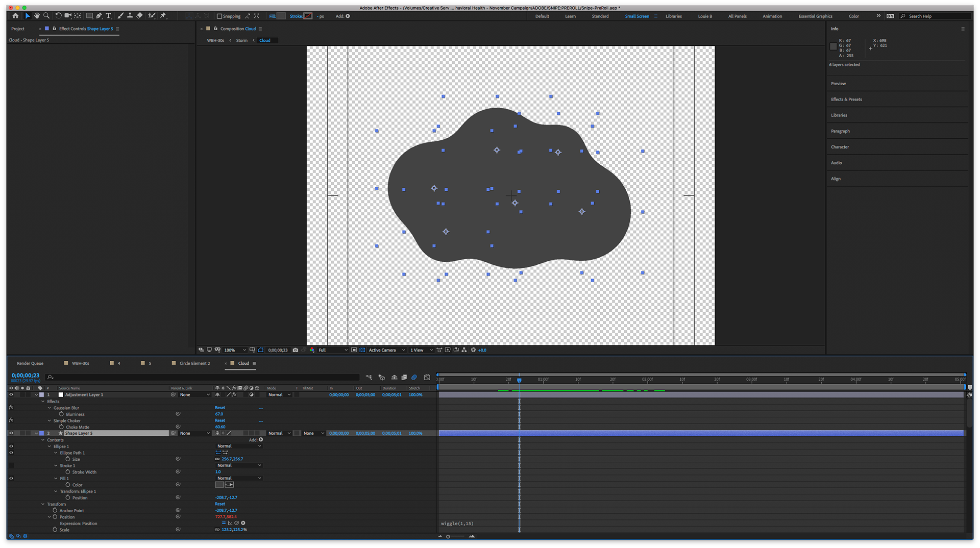
Task: Select the Hand tool
Action: coord(37,16)
